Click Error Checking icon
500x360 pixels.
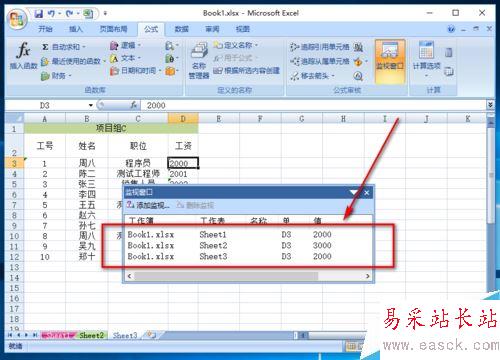pos(358,62)
